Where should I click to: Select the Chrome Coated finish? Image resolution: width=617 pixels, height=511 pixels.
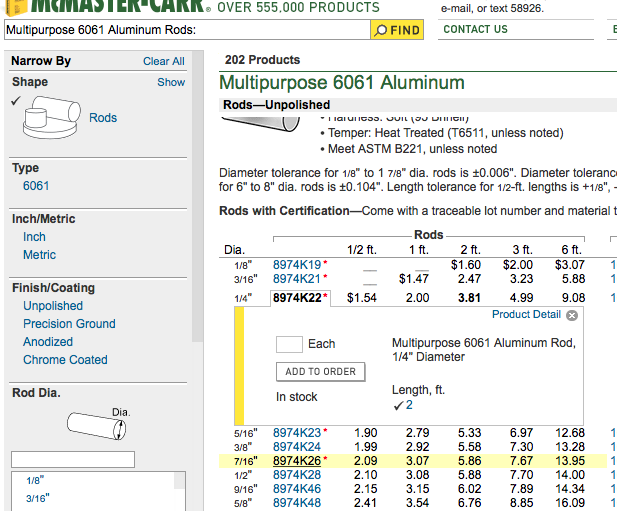[65, 360]
